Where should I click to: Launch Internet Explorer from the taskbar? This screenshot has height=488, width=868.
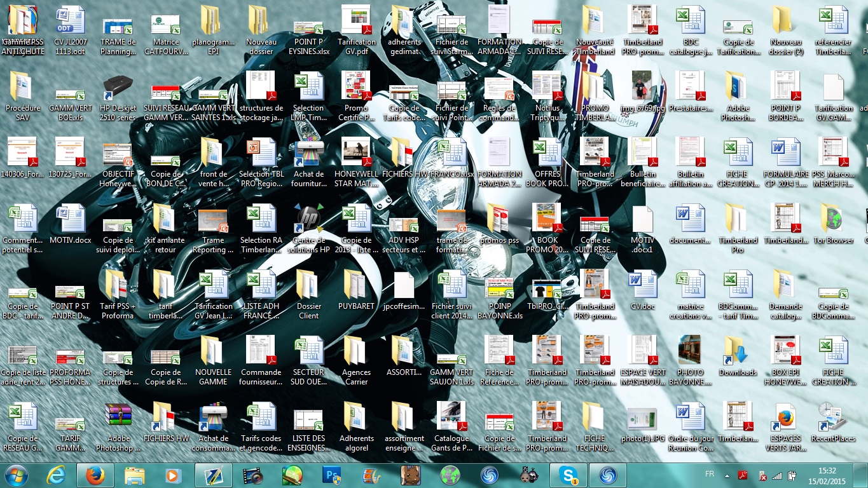57,475
